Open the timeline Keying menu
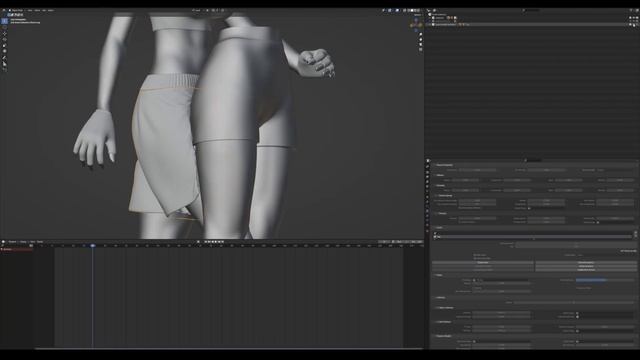The image size is (640, 360). [22, 242]
